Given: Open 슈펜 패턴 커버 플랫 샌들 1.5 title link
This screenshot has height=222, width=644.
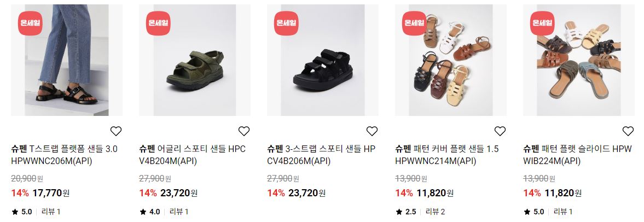Looking at the screenshot, I should point(447,155).
